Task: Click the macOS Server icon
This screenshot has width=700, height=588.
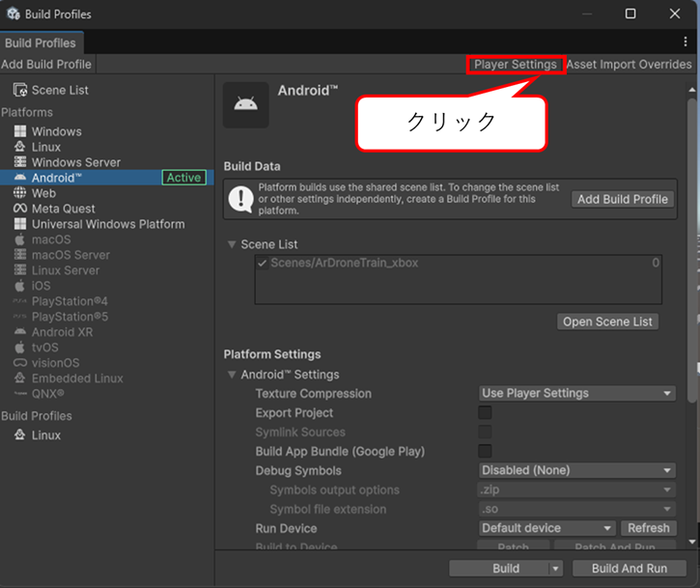Action: 20,255
